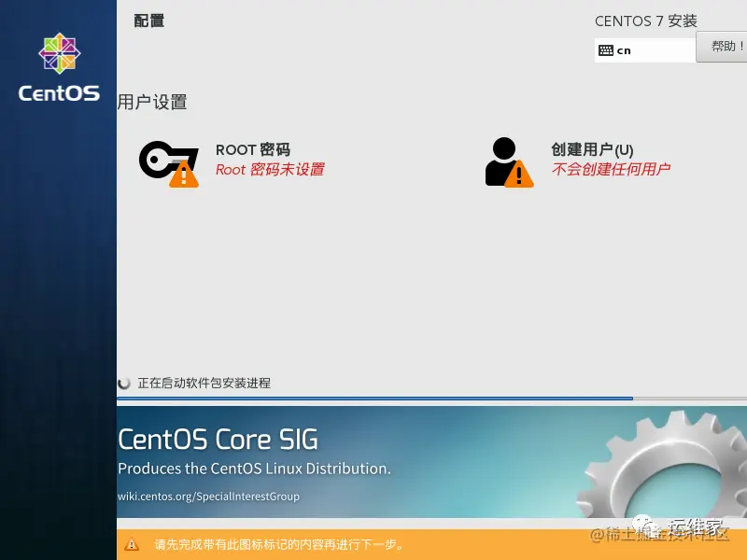The image size is (747, 560).
Task: Expand the ROOT 密码 configuration entry
Action: pos(250,148)
